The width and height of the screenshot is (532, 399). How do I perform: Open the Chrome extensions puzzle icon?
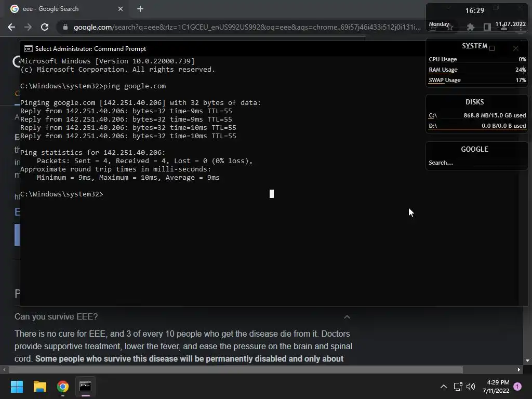pos(470,27)
